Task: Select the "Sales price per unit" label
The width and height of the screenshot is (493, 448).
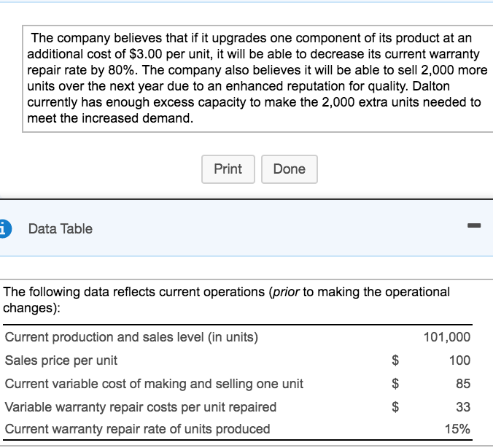Action: click(x=61, y=360)
